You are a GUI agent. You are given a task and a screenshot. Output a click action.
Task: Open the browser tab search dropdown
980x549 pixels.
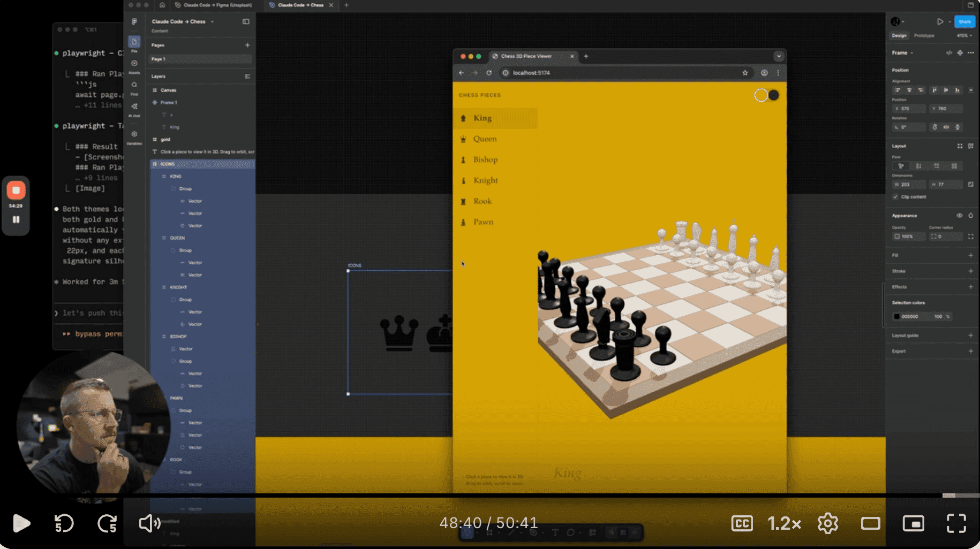click(x=779, y=56)
